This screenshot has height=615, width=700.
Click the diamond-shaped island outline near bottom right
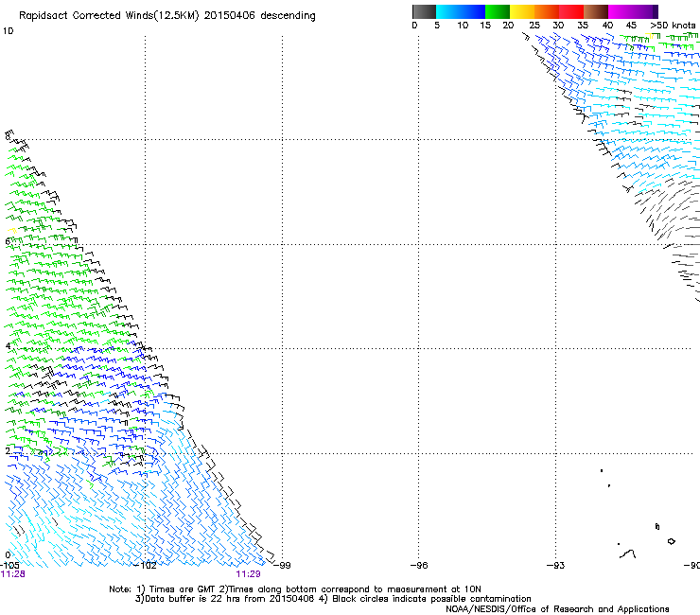tap(671, 541)
